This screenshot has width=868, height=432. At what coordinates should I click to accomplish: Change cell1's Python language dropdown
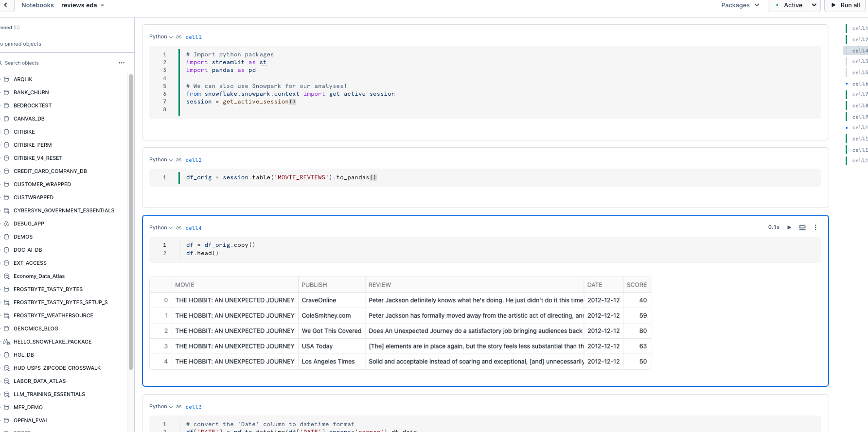point(161,37)
